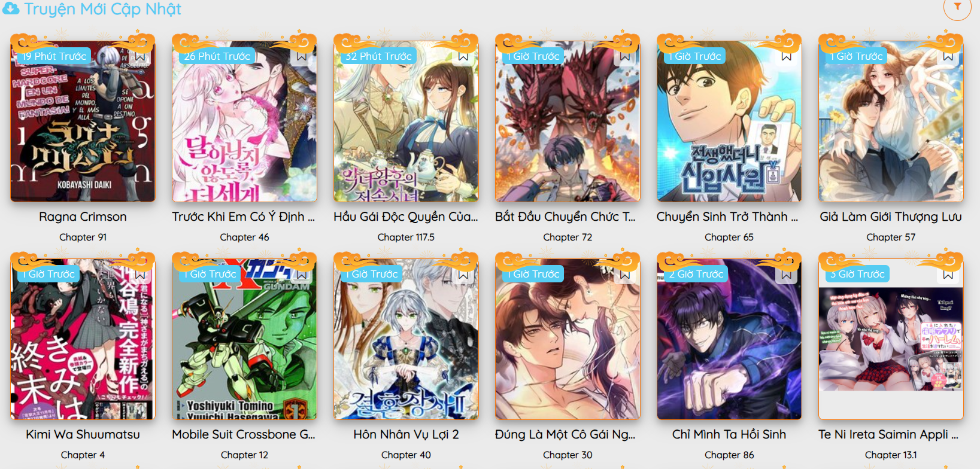Bookmark Hôn Nhân Vụ Lợi 2
This screenshot has width=980, height=469.
click(x=463, y=274)
